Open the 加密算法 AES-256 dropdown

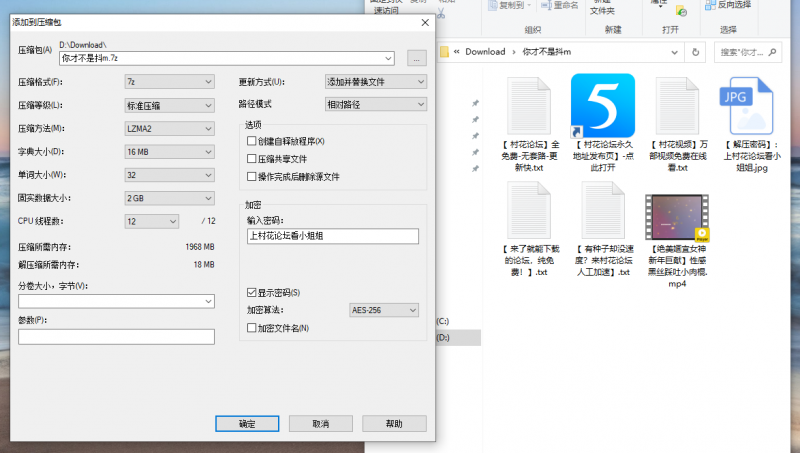tap(386, 310)
